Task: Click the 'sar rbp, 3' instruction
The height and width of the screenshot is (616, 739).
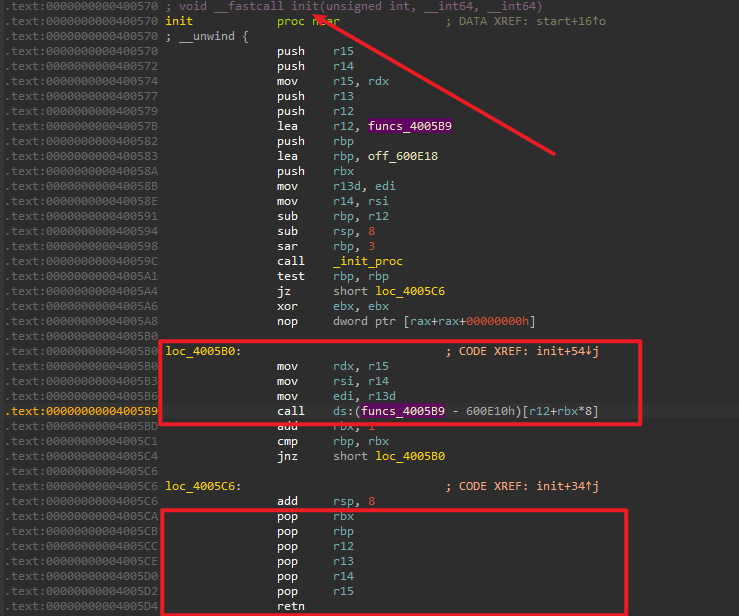Action: coord(326,246)
